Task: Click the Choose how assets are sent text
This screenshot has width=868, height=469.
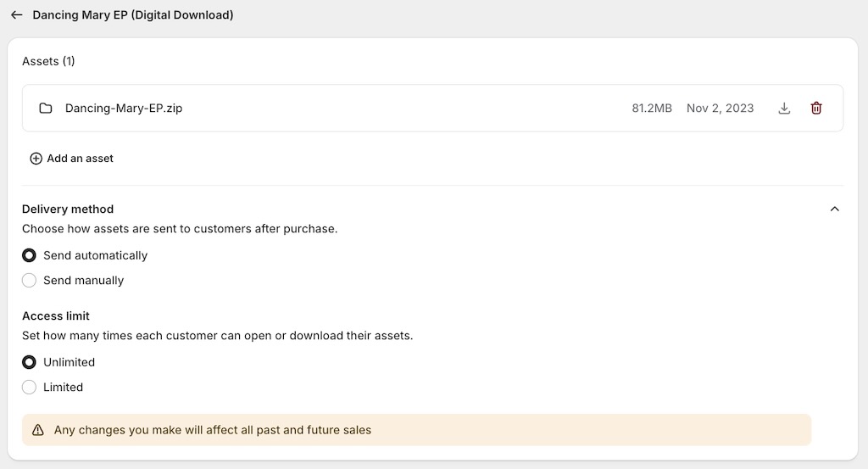Action: point(180,229)
